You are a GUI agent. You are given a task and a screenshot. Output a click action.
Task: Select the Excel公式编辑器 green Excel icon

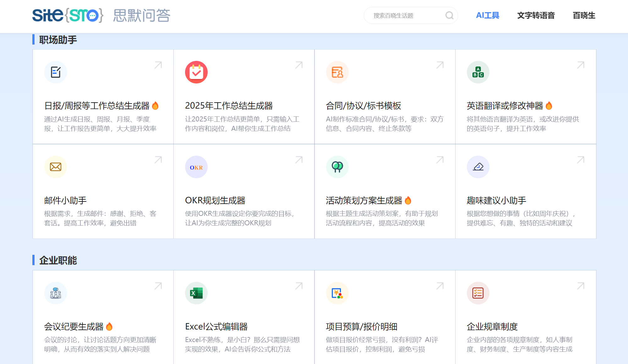[196, 293]
